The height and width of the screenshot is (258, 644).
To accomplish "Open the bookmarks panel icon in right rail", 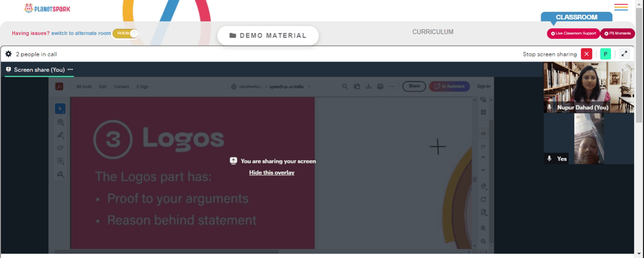I will click(483, 99).
